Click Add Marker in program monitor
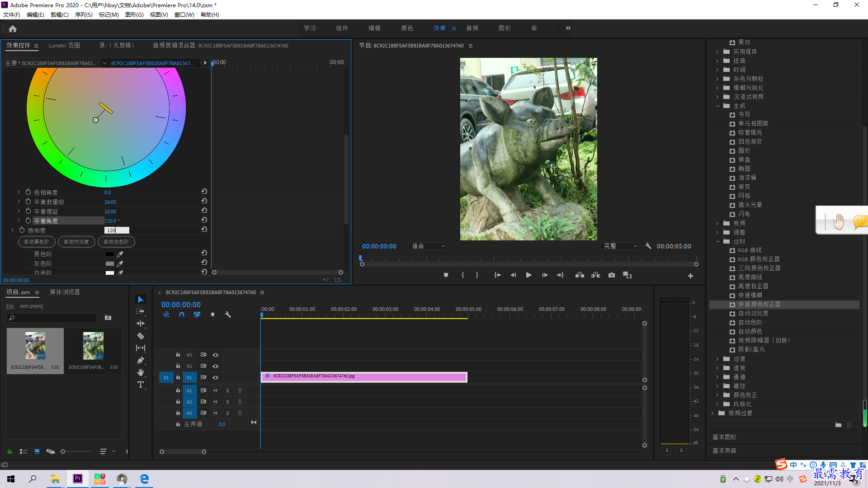 point(446,275)
